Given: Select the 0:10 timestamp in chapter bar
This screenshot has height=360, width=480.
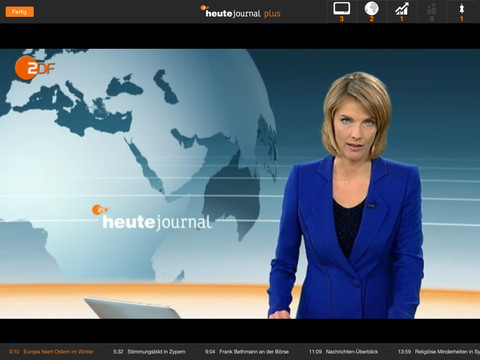Looking at the screenshot, I should (x=14, y=352).
